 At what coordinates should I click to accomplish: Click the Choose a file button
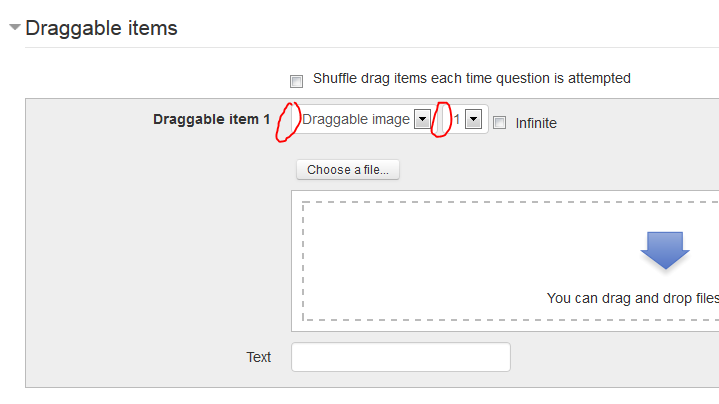348,170
